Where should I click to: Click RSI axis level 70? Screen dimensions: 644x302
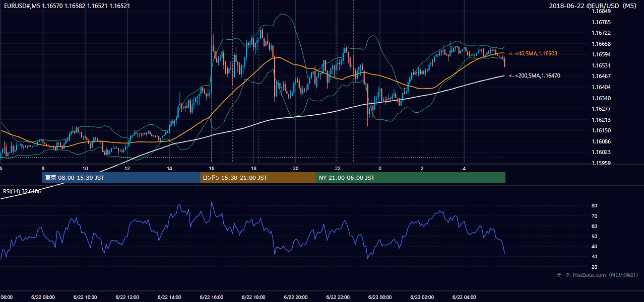click(595, 216)
